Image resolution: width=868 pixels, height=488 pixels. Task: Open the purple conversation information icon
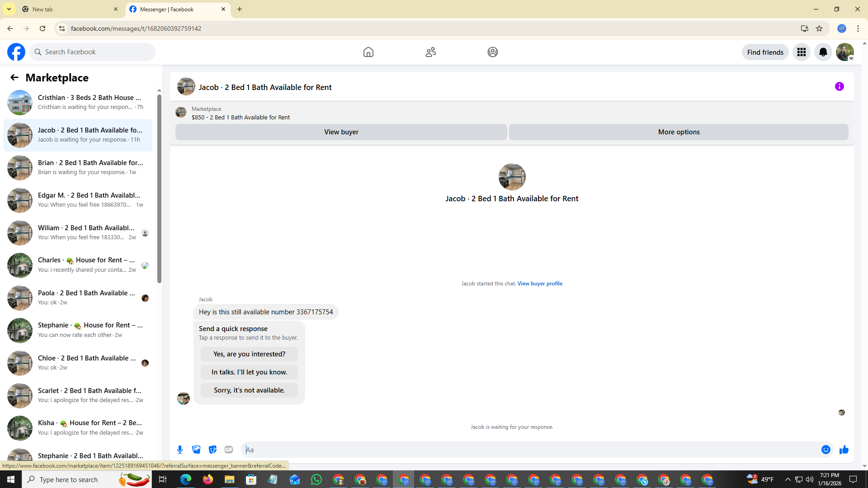click(x=840, y=86)
